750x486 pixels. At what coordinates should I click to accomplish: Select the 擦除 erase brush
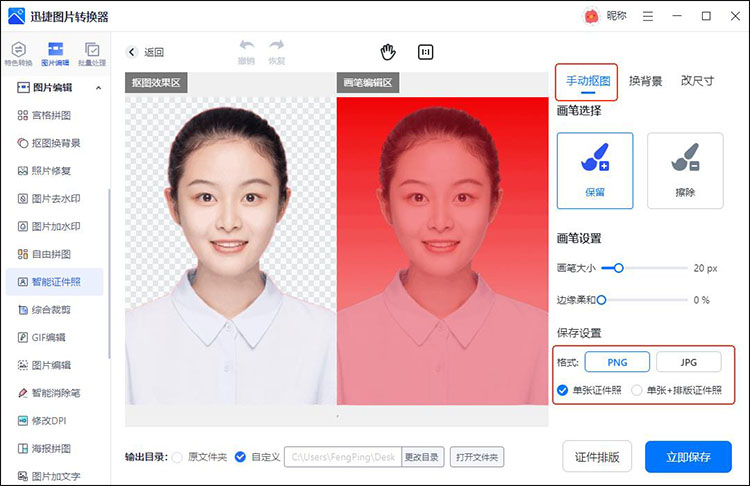685,170
